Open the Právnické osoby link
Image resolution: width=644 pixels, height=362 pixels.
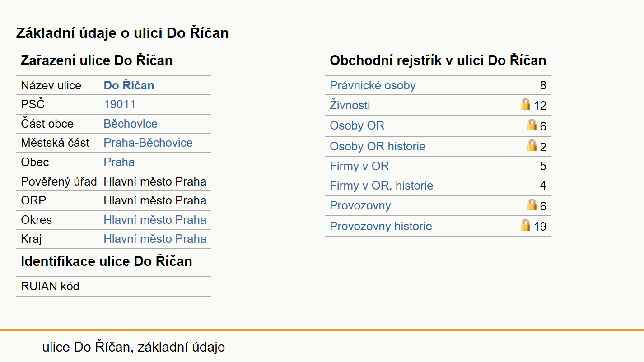point(373,85)
